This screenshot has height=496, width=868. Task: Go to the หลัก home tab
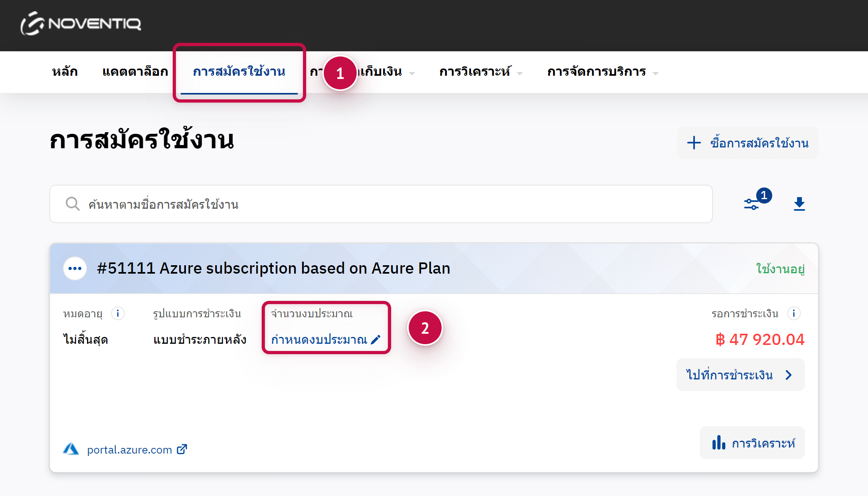pos(65,72)
